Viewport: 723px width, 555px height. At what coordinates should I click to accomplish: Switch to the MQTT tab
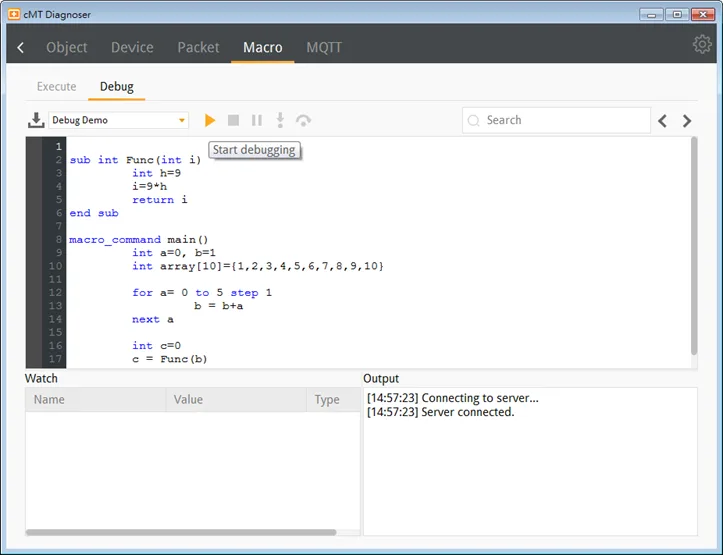tap(324, 47)
